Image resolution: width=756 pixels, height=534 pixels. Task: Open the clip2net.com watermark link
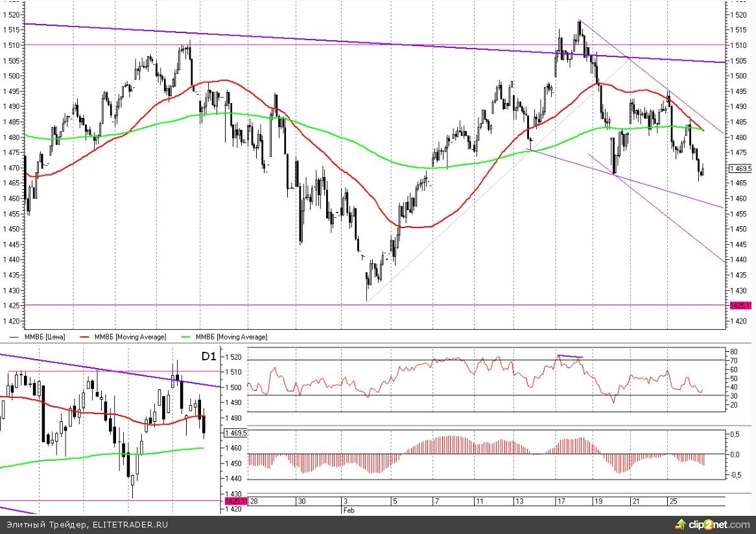pyautogui.click(x=719, y=524)
